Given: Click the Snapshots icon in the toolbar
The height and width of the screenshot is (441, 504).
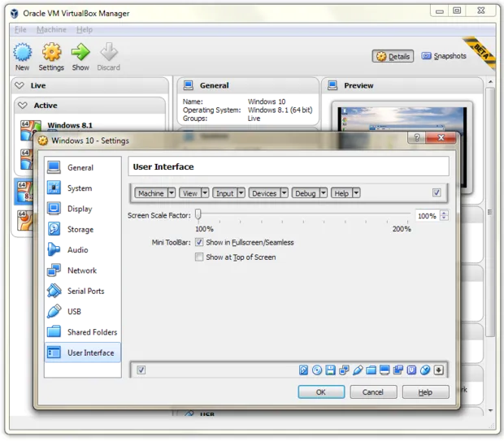Looking at the screenshot, I should [x=425, y=56].
